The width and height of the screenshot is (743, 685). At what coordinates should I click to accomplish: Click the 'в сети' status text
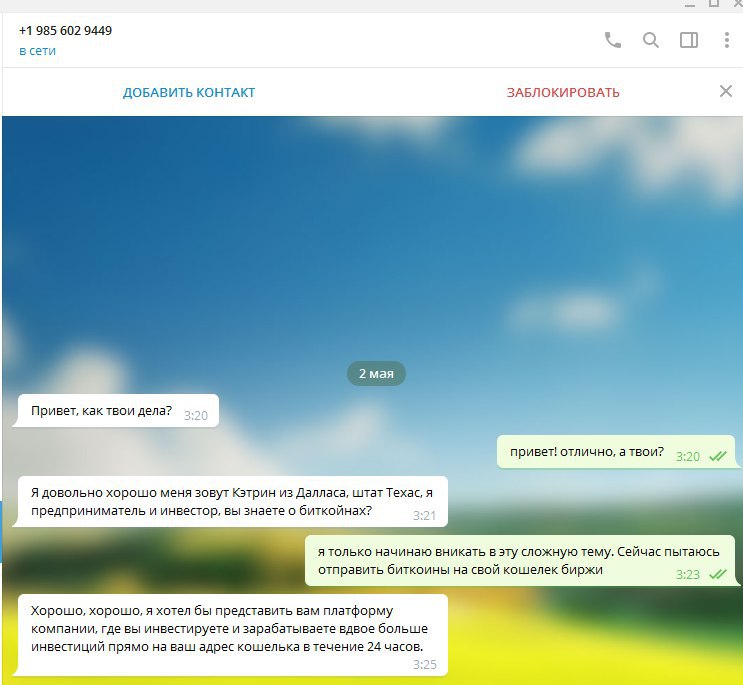[37, 51]
